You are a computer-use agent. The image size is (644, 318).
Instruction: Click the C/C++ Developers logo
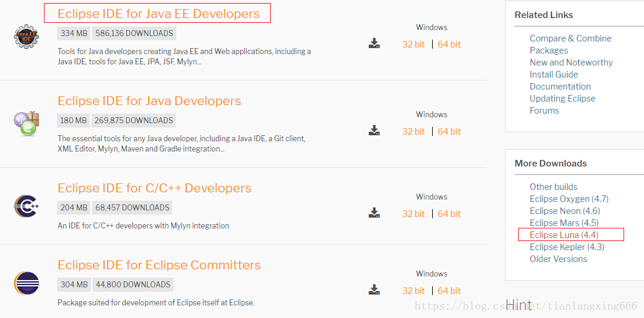coord(26,206)
